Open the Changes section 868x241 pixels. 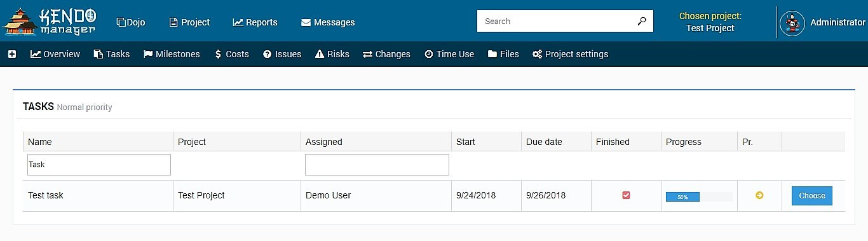click(x=386, y=54)
